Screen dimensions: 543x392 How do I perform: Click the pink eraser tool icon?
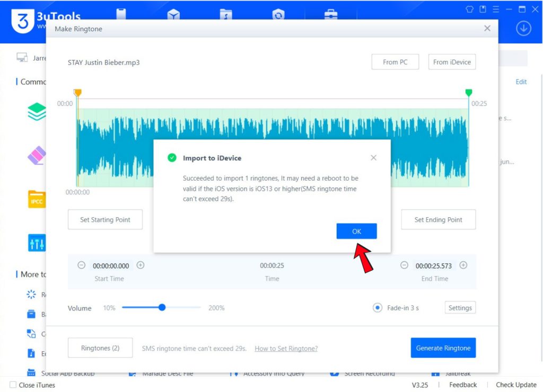click(x=37, y=155)
